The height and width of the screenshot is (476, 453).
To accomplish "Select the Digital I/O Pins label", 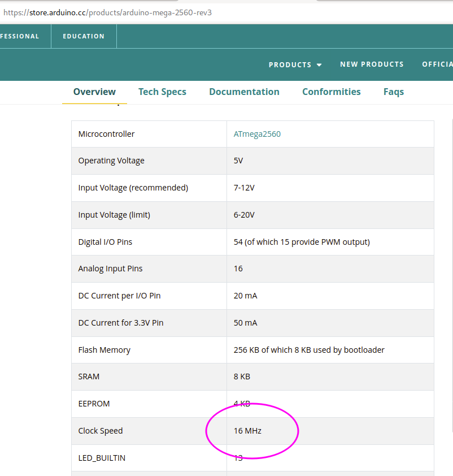I will [x=105, y=242].
